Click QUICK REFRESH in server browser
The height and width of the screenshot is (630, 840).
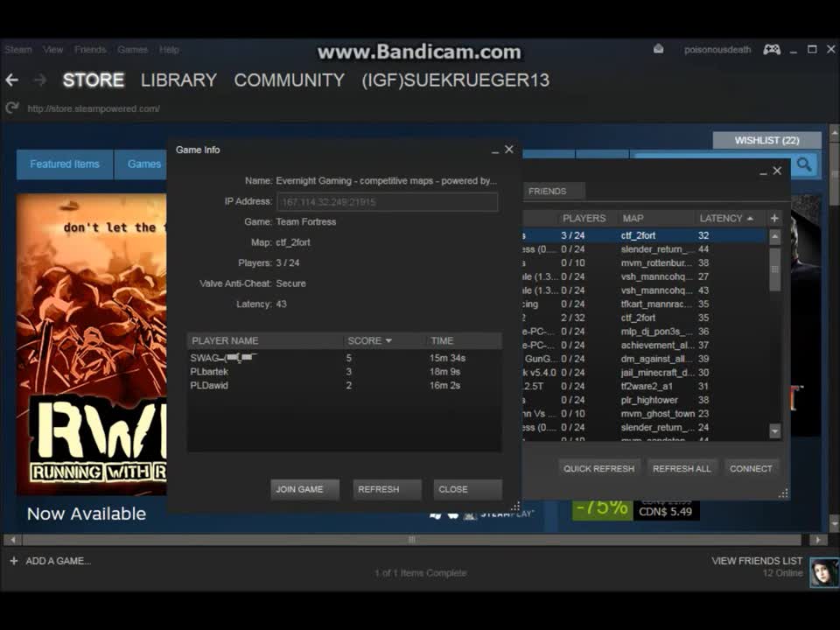598,468
